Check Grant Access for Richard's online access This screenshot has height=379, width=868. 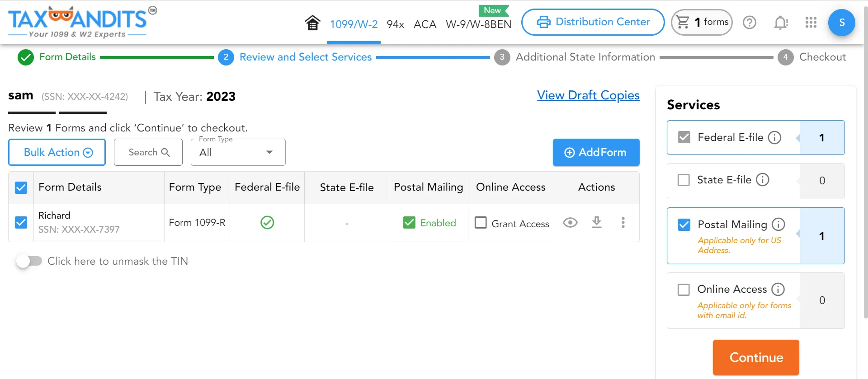[481, 223]
